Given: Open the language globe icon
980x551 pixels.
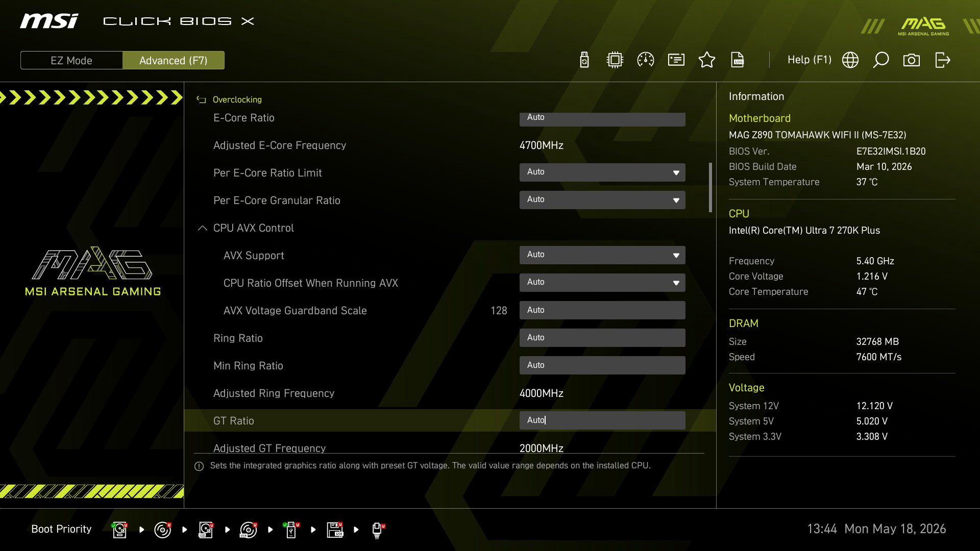Looking at the screenshot, I should [x=850, y=60].
